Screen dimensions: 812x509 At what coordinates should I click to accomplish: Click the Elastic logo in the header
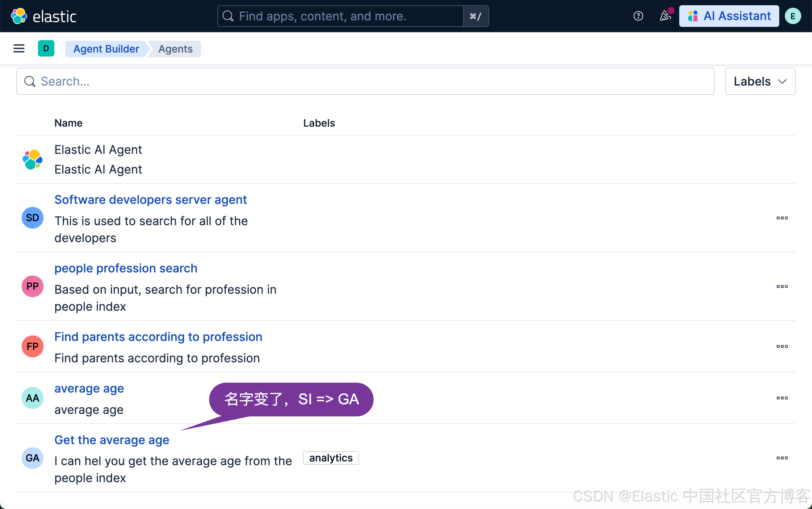44,16
